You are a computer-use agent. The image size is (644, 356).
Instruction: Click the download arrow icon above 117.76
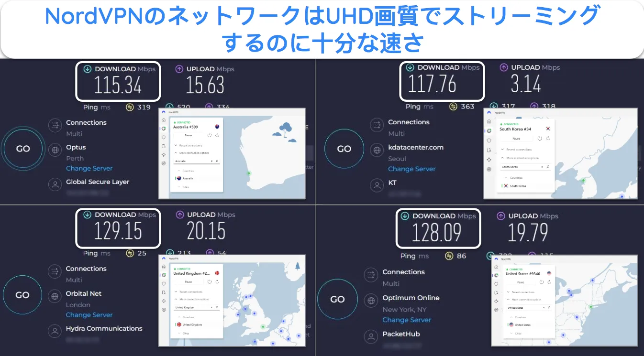tap(410, 67)
